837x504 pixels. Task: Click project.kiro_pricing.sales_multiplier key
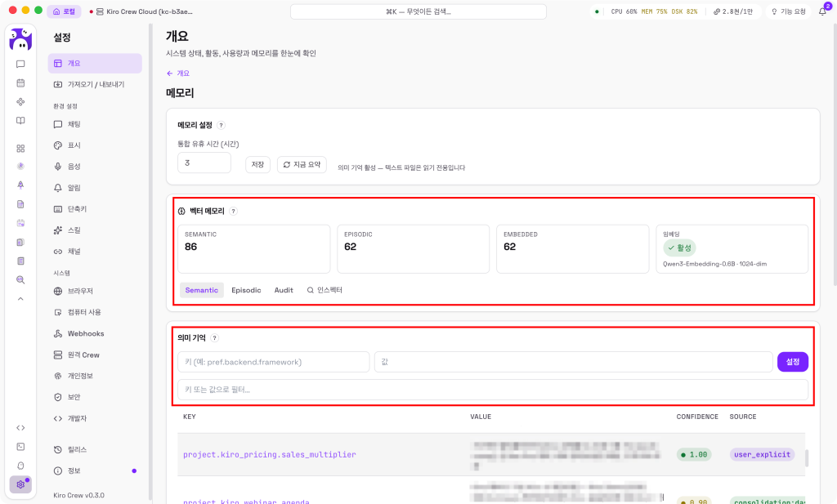pyautogui.click(x=270, y=454)
